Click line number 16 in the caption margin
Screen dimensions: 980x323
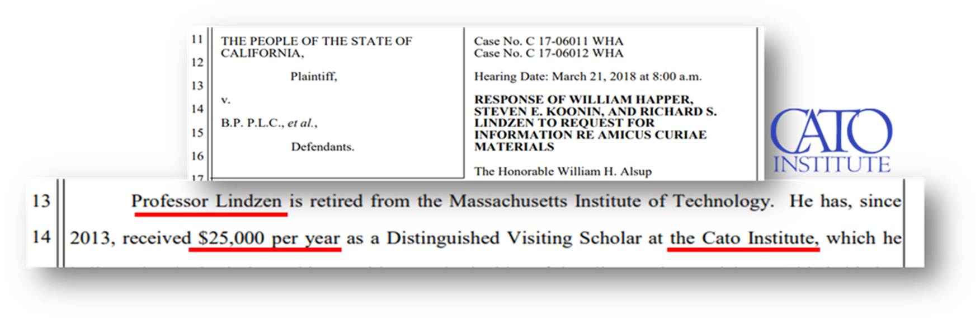[x=197, y=156]
